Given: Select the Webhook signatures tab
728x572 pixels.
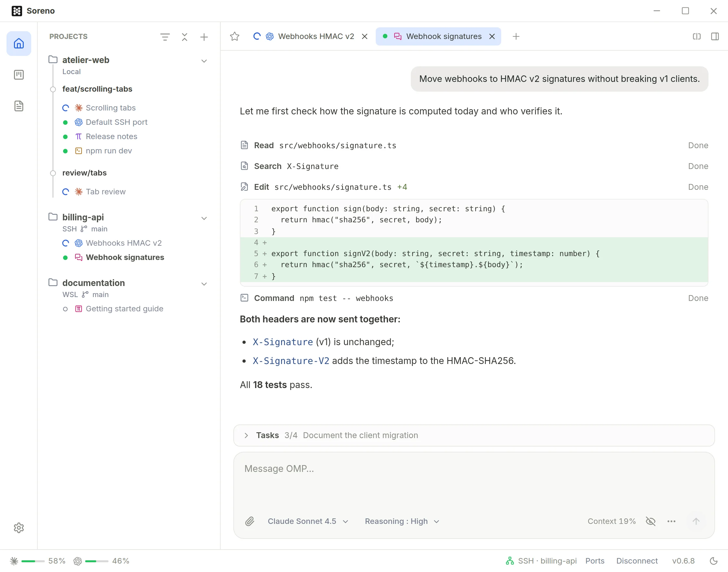Looking at the screenshot, I should point(438,36).
